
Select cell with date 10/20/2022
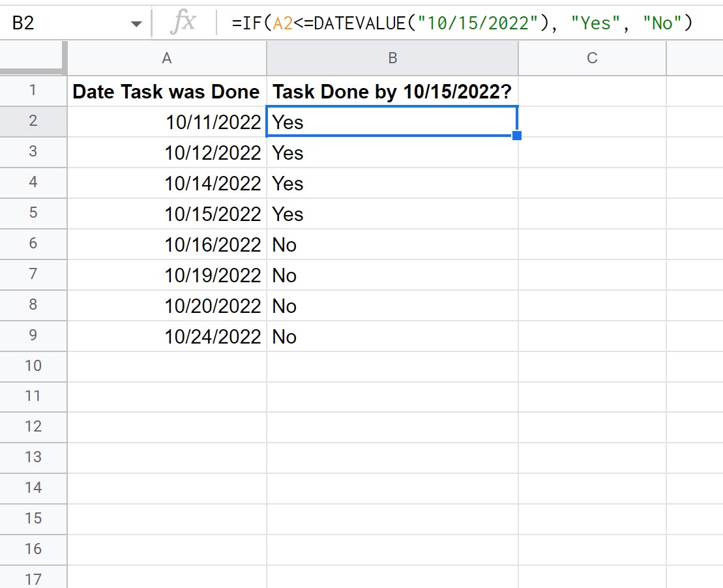coord(167,305)
